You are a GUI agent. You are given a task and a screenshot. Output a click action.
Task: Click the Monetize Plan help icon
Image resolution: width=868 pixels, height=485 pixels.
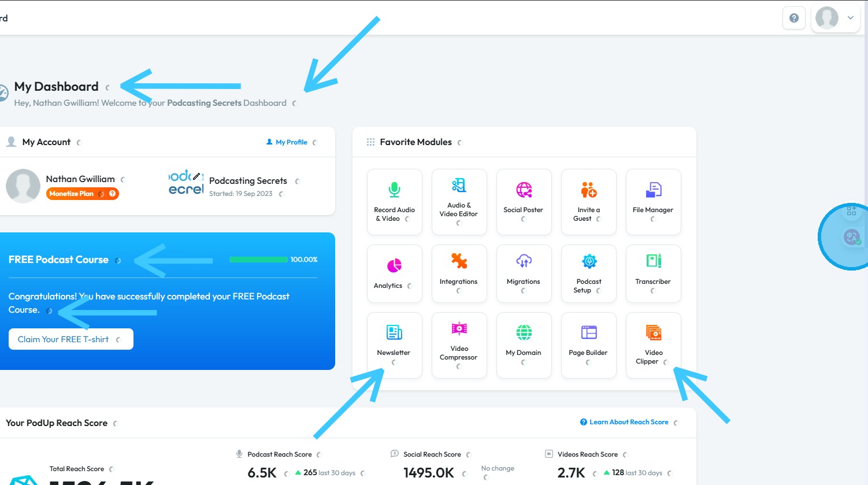113,194
